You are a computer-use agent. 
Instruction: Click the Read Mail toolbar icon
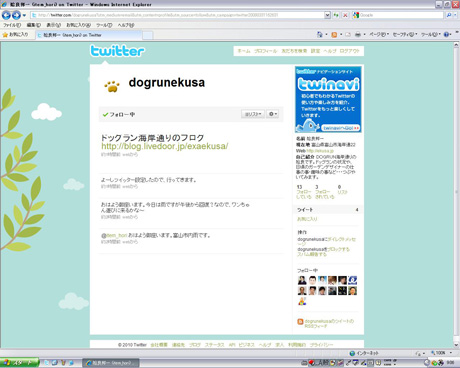(348, 34)
